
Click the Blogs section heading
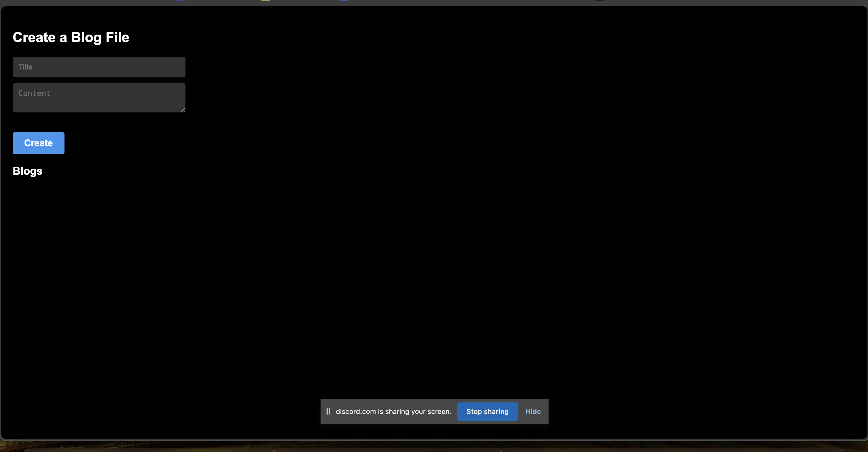pos(27,171)
